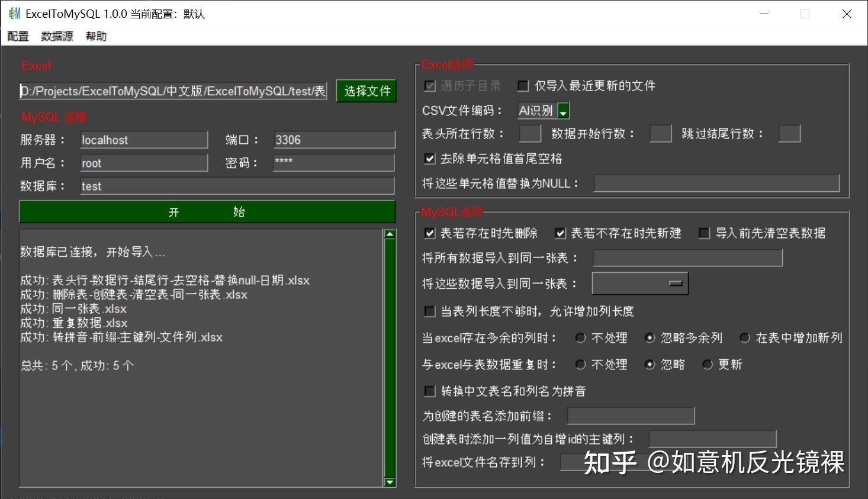This screenshot has height=499, width=868.
Task: Click the 将所有数据导入到同一张表 field
Action: (x=688, y=258)
